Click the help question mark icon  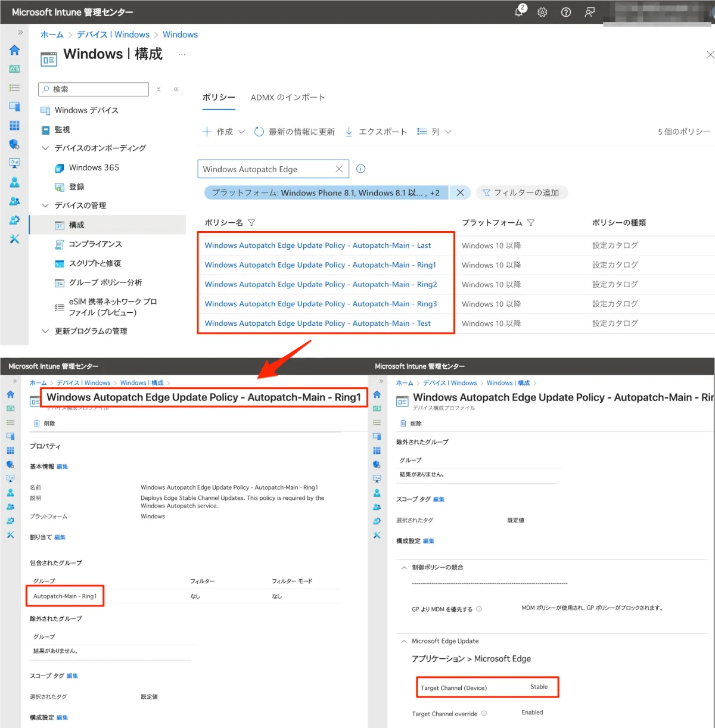click(566, 12)
